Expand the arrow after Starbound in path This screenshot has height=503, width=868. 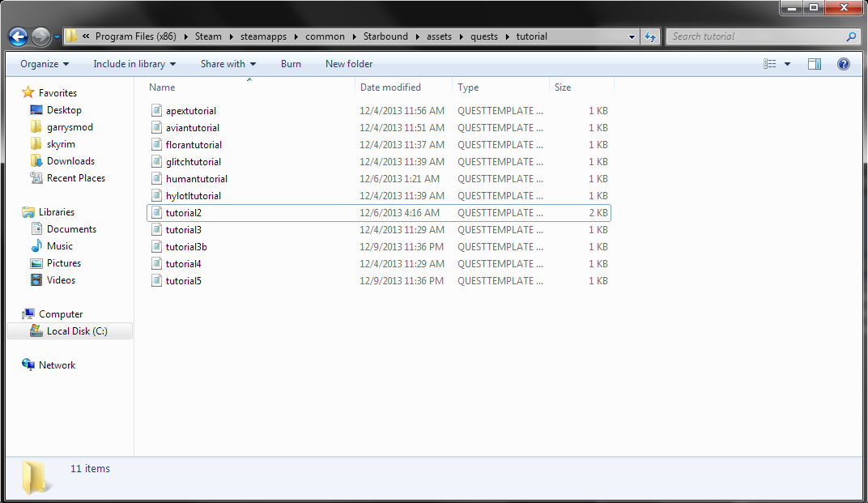tap(417, 36)
